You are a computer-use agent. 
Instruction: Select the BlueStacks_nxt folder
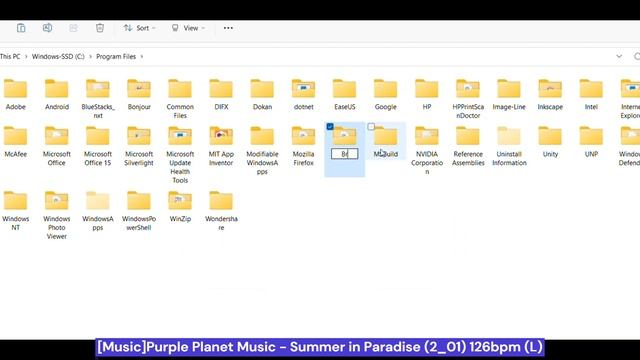[98, 99]
